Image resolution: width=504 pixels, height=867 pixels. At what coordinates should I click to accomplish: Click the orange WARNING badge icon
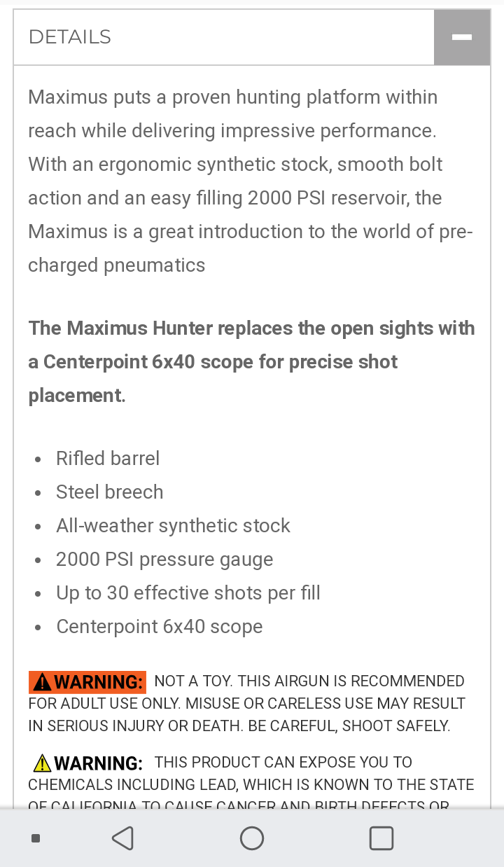[x=87, y=681]
